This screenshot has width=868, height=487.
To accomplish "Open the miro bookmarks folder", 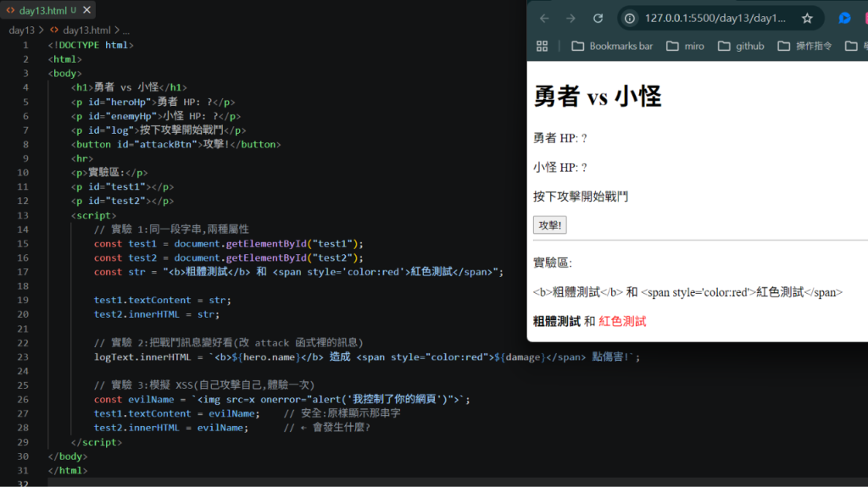I will (685, 46).
